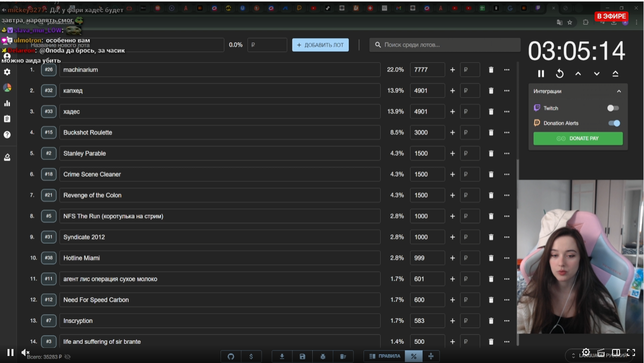Reset the auction timer

(560, 74)
